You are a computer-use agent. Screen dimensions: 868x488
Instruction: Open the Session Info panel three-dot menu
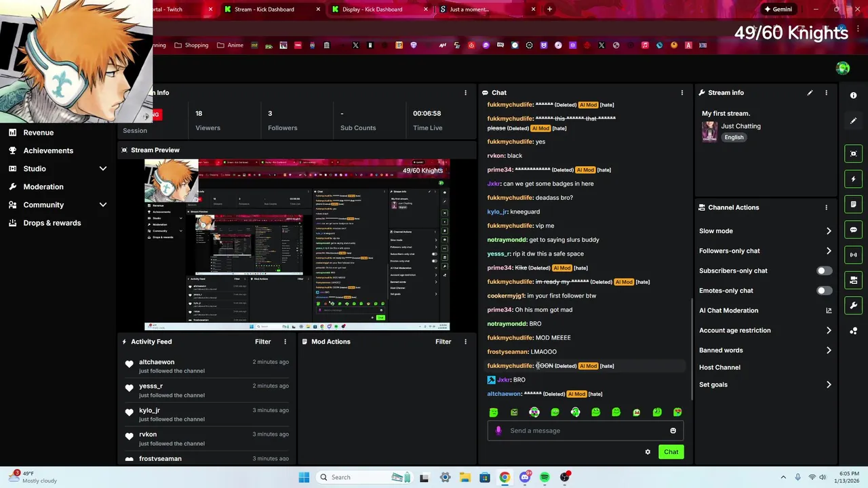click(465, 93)
